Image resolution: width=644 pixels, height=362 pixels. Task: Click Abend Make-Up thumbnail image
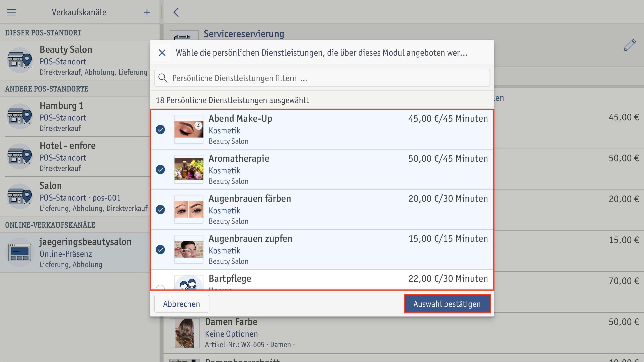point(189,129)
